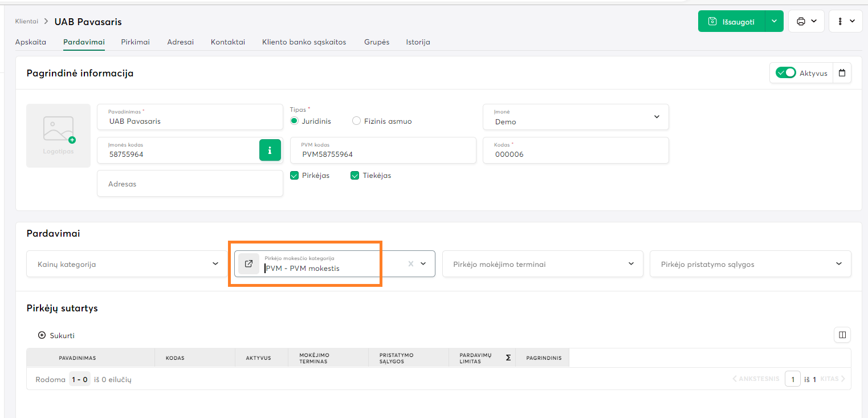868x418 pixels.
Task: Click the sum icon in Pardavimų limitas column
Action: coord(508,358)
